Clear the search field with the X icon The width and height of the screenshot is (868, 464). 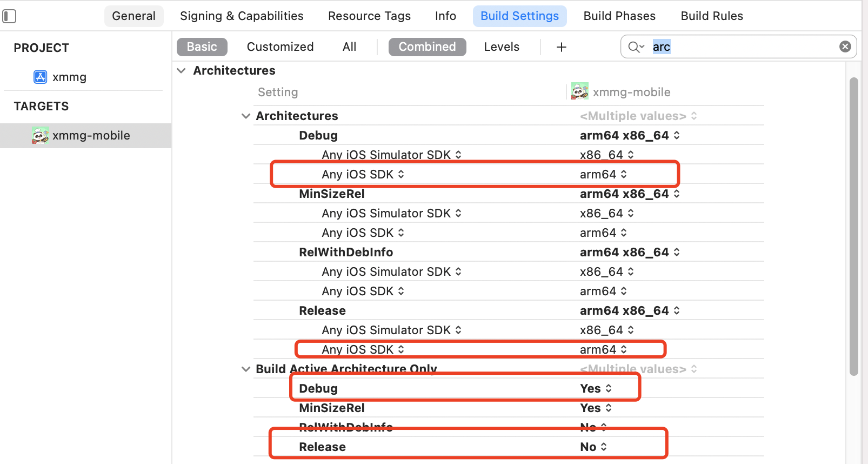point(845,47)
